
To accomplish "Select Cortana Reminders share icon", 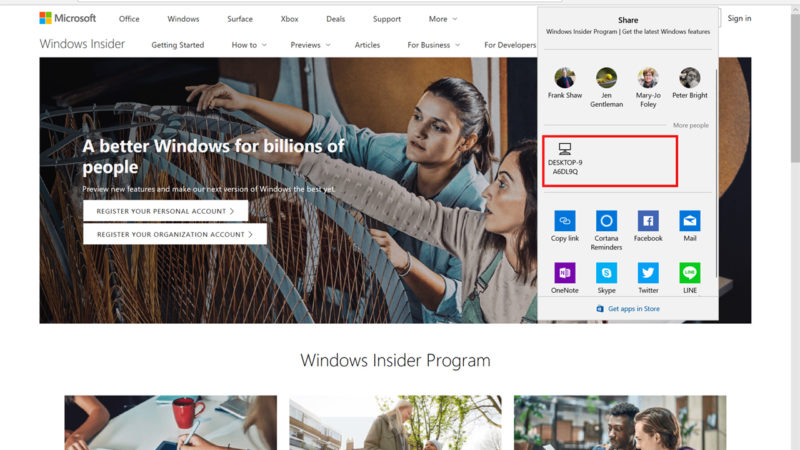I will [606, 221].
